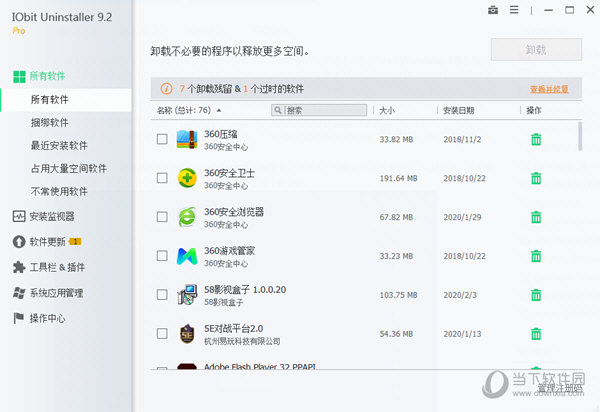Tick the checkbox for 58影视盒子 1.0.0.20
This screenshot has width=600, height=412.
tap(162, 295)
